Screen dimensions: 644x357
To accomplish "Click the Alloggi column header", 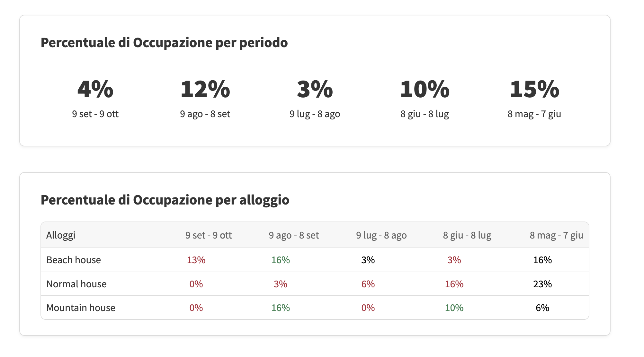I will [61, 235].
